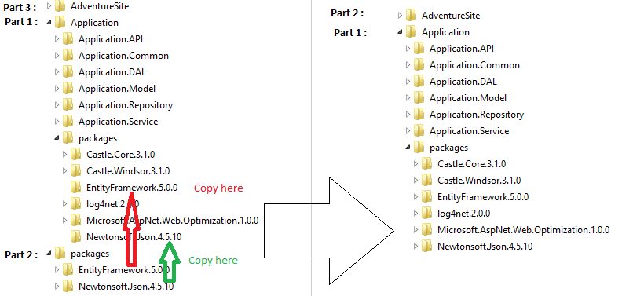Click the Application.DAL folder icon on left
This screenshot has width=644, height=296.
coord(68,72)
